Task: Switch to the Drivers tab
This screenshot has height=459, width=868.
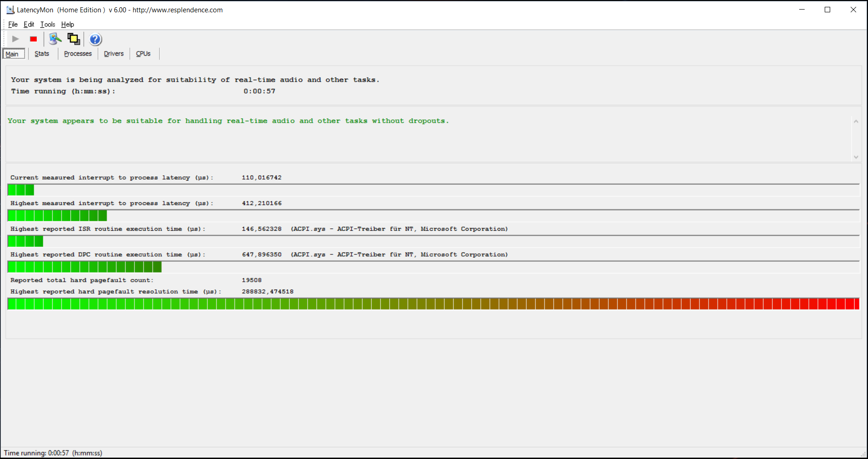Action: [114, 54]
